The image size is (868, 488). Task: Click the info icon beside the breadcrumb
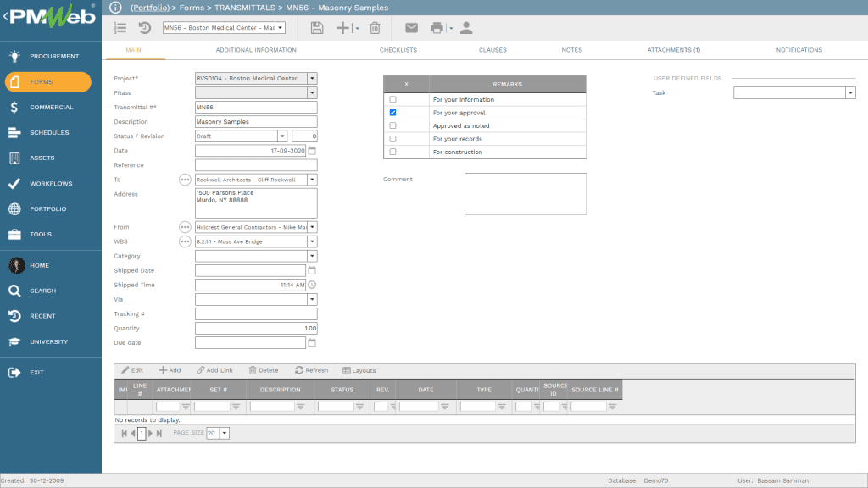coord(115,8)
